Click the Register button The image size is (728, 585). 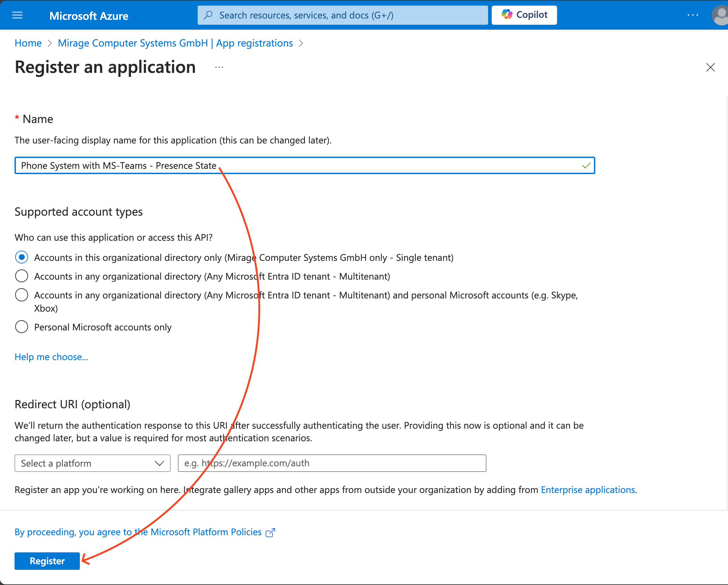point(47,561)
